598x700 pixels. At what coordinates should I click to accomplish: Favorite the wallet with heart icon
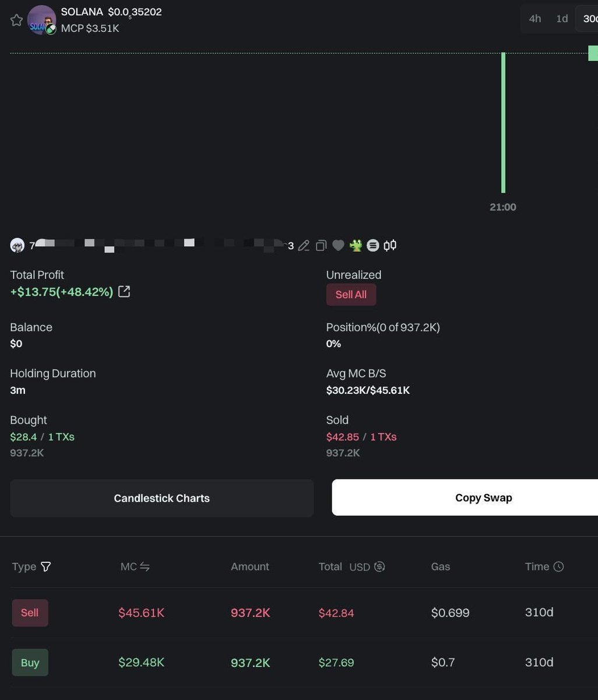click(x=339, y=246)
